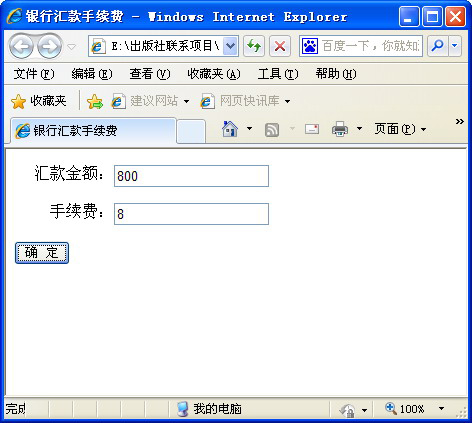Close the Internet Explorer window
The image size is (472, 423).
pos(455,16)
